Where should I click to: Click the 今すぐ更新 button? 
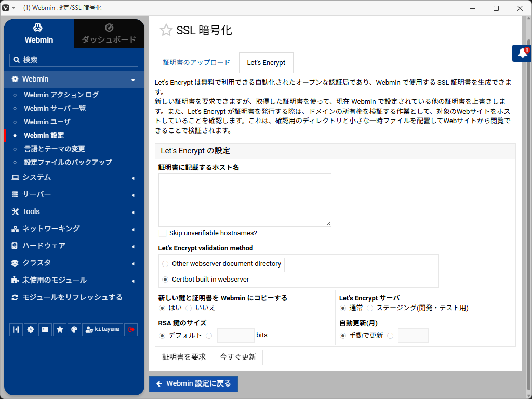click(237, 357)
